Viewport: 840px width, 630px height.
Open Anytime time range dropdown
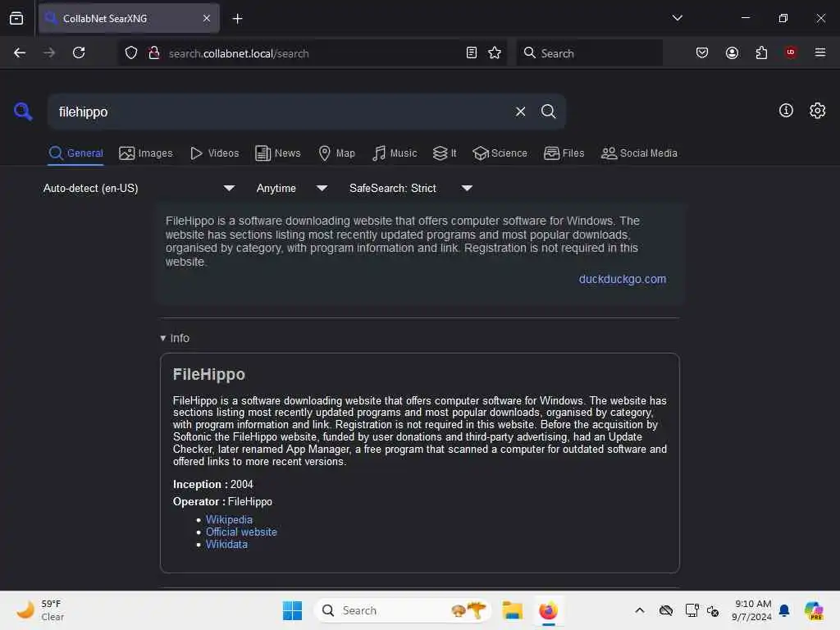tap(291, 188)
